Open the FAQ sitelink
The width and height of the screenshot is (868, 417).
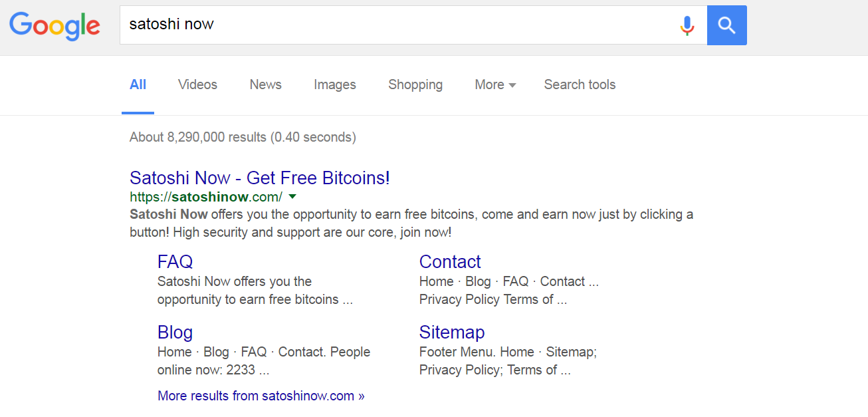[x=175, y=262]
